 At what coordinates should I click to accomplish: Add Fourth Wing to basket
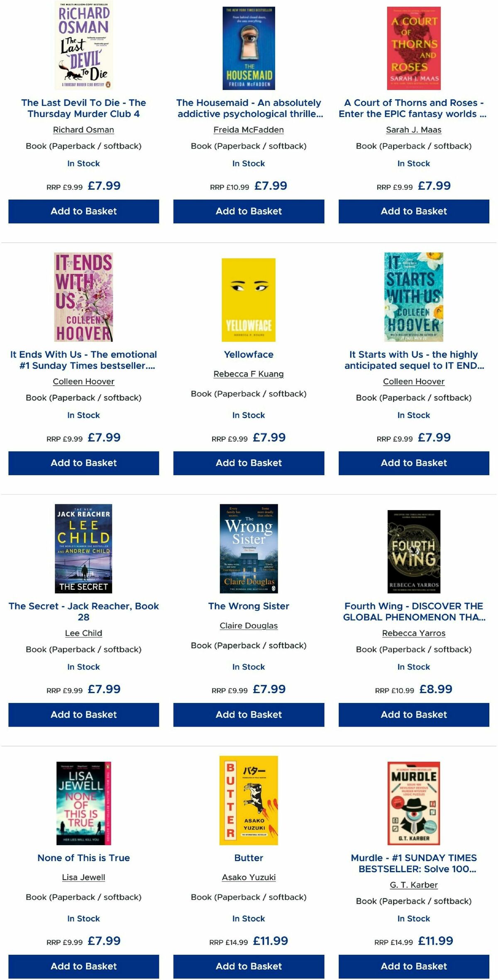click(x=414, y=715)
